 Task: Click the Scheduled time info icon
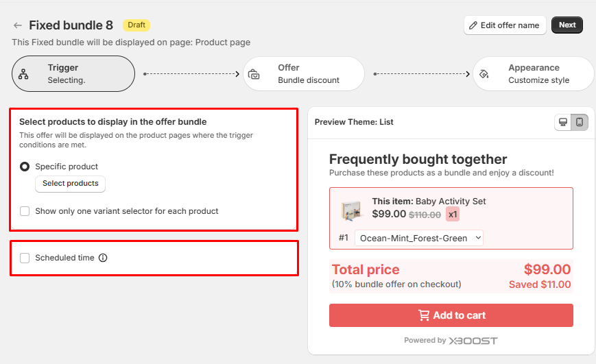[103, 258]
